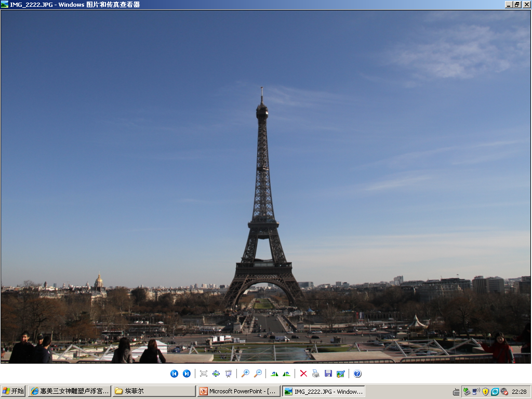The image size is (532, 399).
Task: Switch to the 埃菲尔 folder window
Action: (x=154, y=391)
